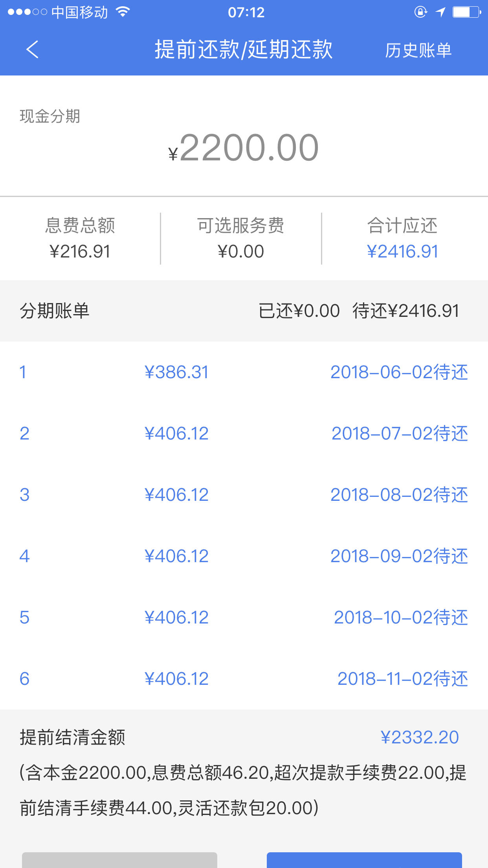The height and width of the screenshot is (868, 488).
Task: Tap the 可选服务费 ¥0.00 summary
Action: click(x=240, y=238)
